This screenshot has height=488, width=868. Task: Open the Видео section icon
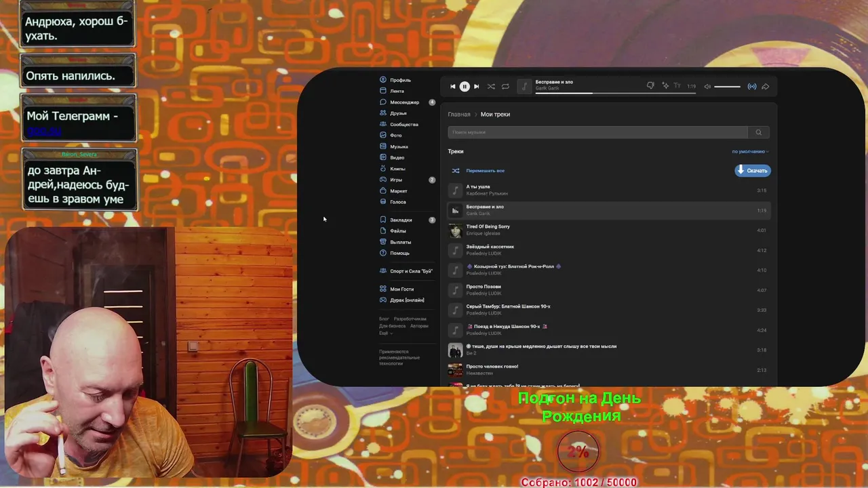click(x=383, y=157)
